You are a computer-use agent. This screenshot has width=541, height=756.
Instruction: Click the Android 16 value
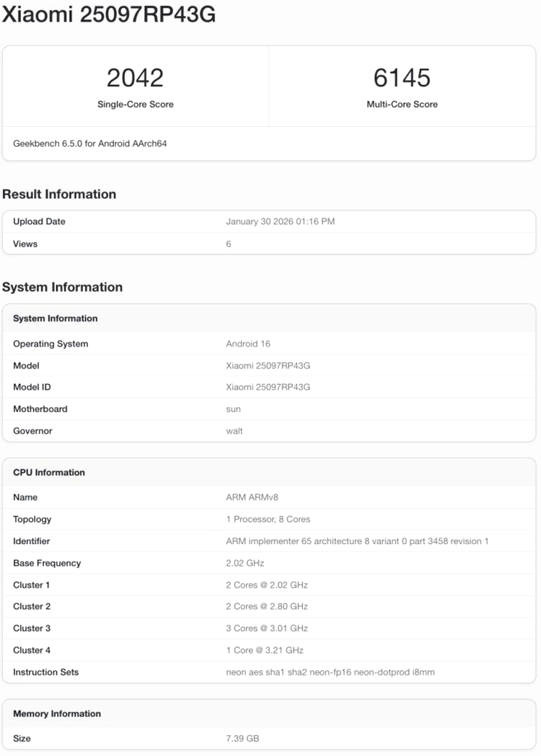click(248, 344)
